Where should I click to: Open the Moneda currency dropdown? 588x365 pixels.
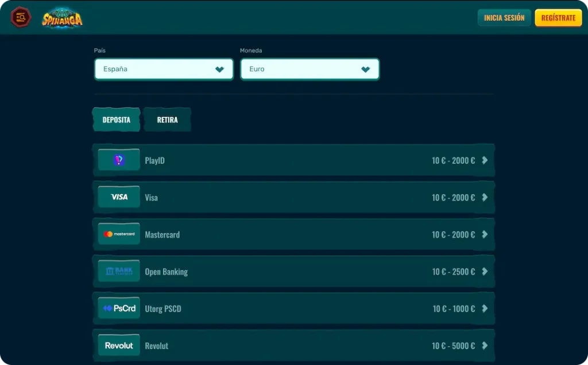(310, 68)
